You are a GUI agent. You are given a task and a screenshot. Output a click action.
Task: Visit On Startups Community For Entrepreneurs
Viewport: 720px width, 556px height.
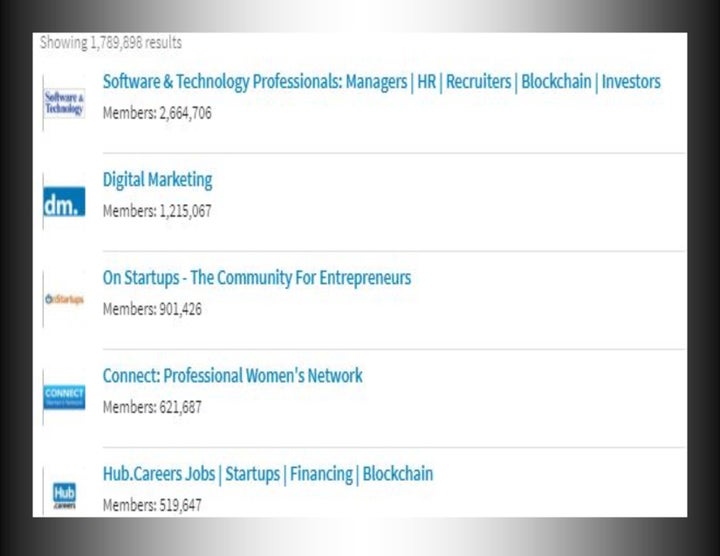(257, 278)
